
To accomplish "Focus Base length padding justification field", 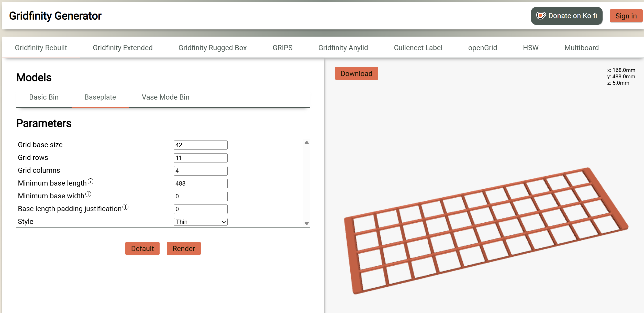I will [x=201, y=209].
